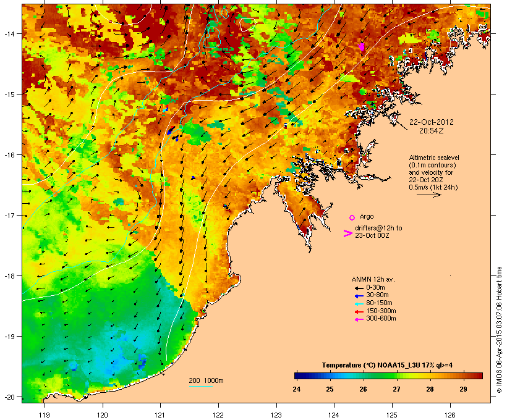
Task: Click the latitude axis label -17
Action: tap(9, 216)
